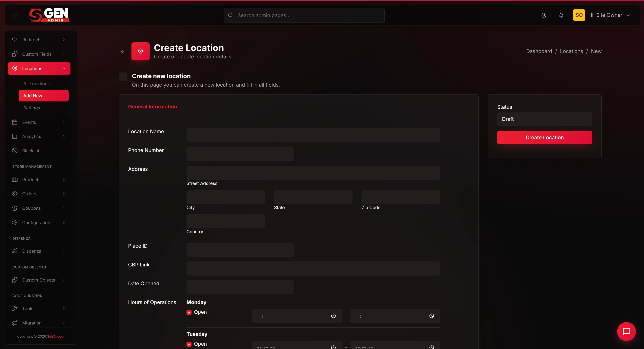Click the Configuration gear icon
Screen dimensions: 644x349
tap(15, 222)
